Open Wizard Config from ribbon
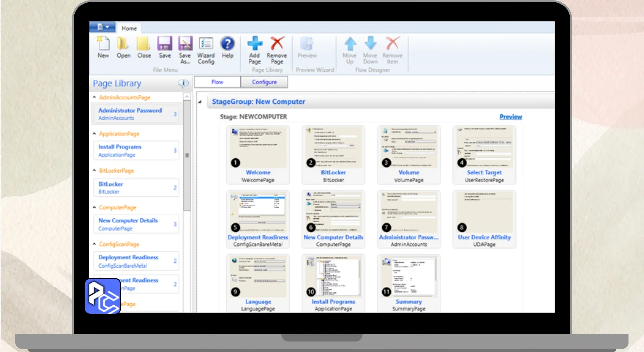Image resolution: width=644 pixels, height=352 pixels. (x=206, y=44)
